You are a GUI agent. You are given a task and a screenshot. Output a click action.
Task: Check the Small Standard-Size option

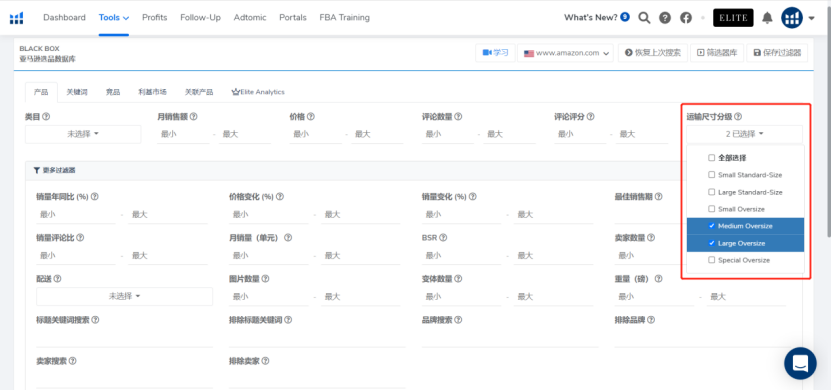point(711,175)
